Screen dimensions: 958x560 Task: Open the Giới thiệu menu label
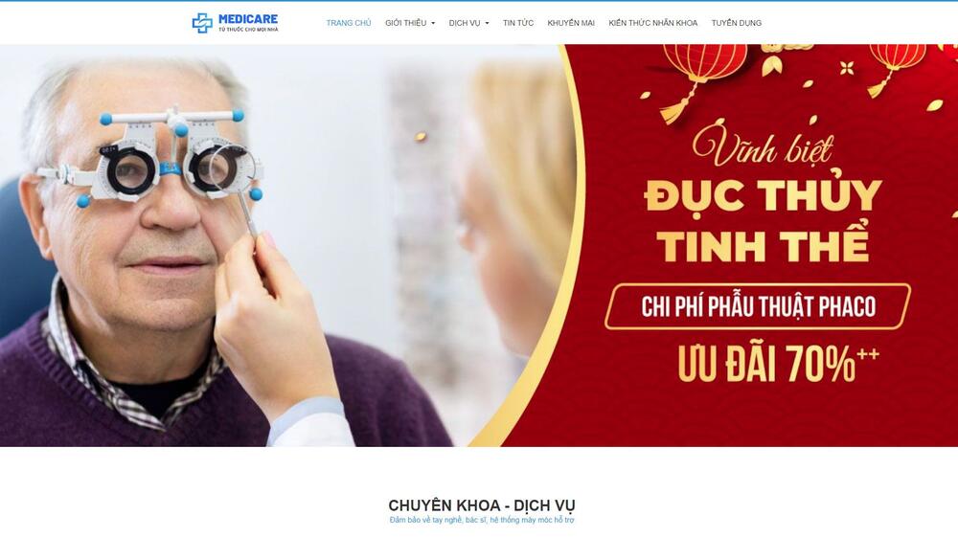(405, 23)
